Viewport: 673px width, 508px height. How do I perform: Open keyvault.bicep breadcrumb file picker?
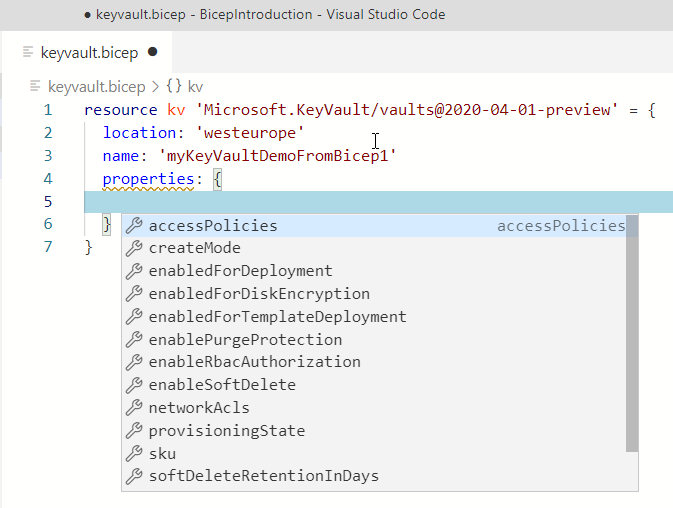click(x=96, y=87)
